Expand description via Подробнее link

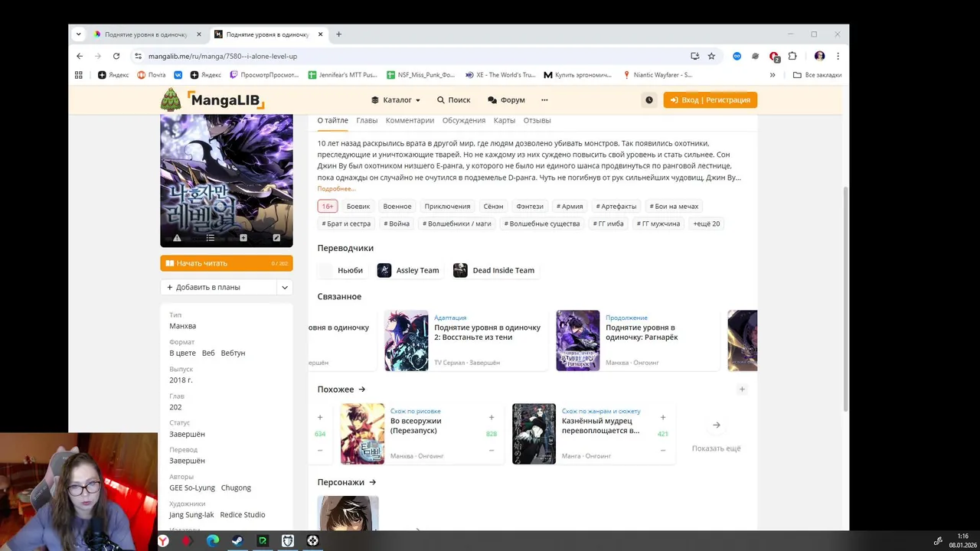pos(336,189)
